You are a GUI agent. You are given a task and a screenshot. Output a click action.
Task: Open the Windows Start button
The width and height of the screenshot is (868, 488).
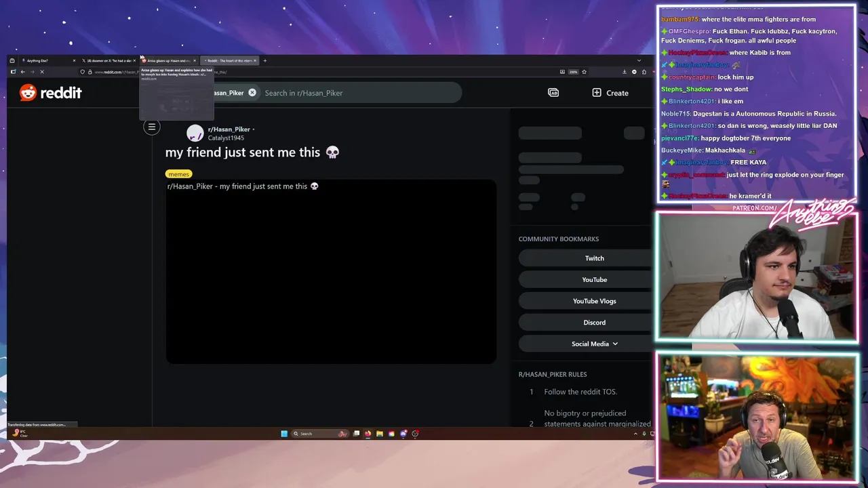[284, 434]
